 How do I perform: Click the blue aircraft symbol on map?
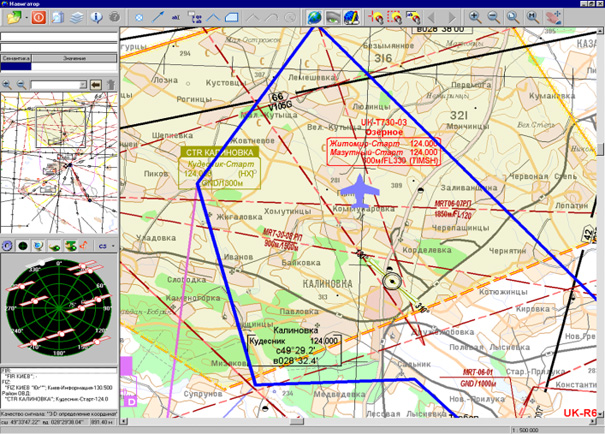[x=360, y=191]
